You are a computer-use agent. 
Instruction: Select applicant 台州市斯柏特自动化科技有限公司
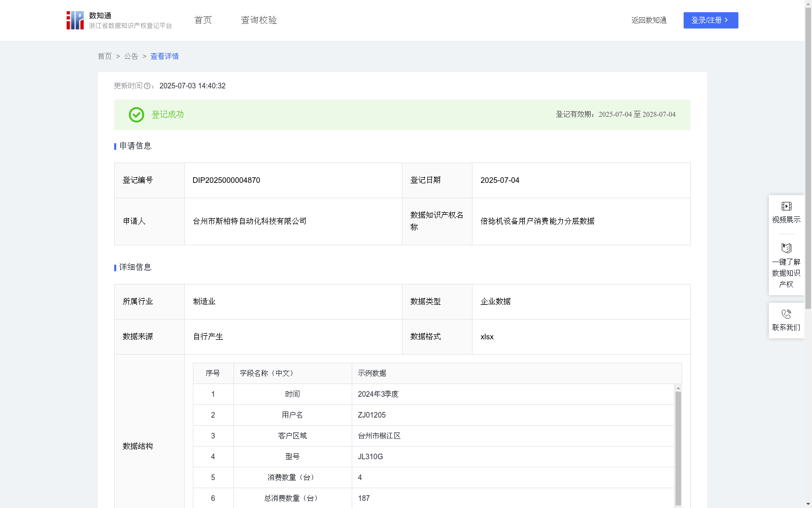[250, 221]
